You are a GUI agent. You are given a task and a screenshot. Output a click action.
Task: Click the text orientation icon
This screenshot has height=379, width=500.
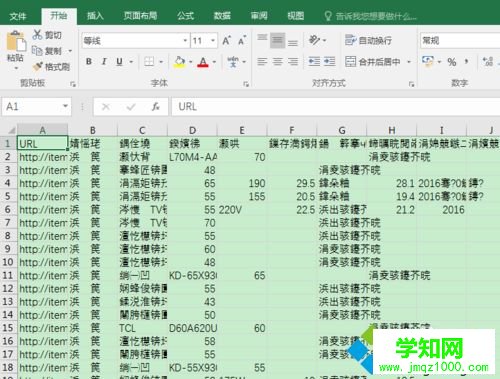coord(314,41)
